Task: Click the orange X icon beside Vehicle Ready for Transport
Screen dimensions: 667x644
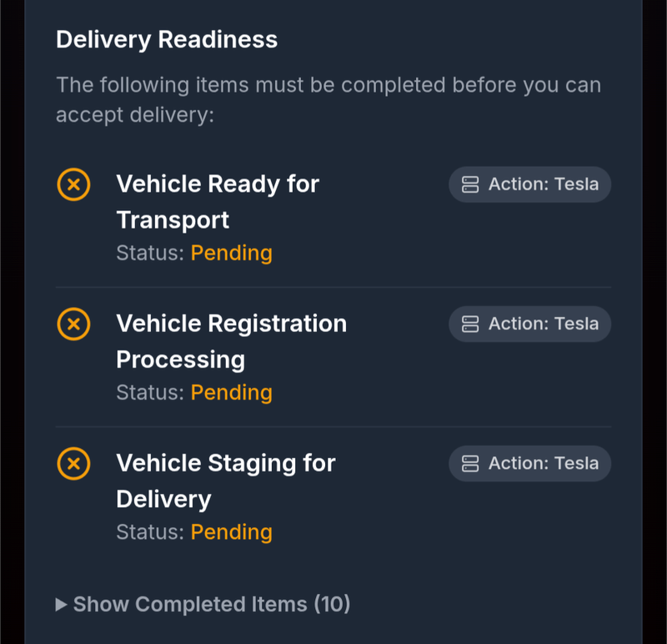Action: tap(73, 184)
